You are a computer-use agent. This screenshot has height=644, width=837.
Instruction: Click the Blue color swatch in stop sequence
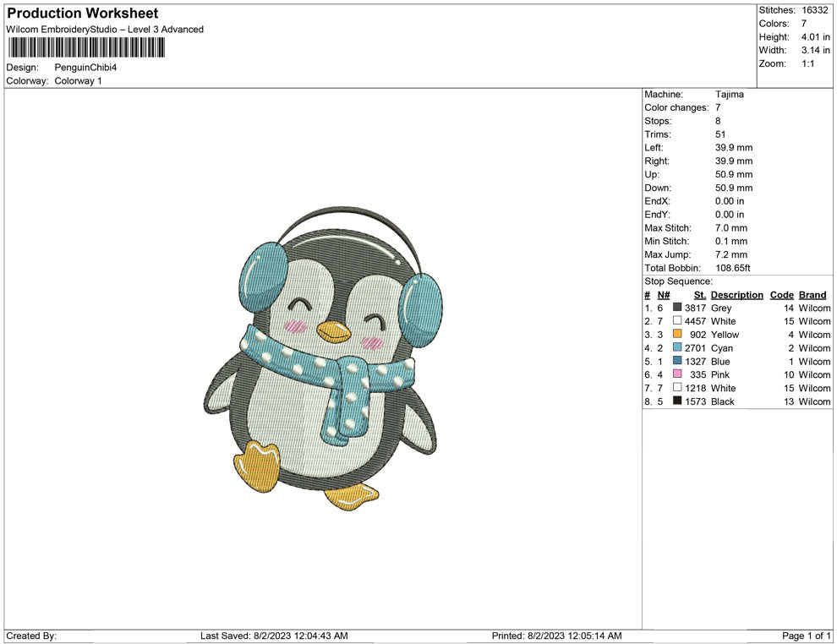point(676,361)
